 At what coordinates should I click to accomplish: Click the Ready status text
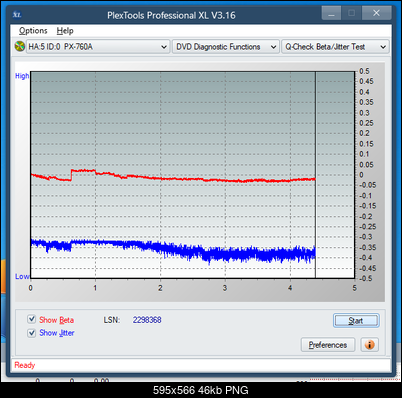[25, 365]
